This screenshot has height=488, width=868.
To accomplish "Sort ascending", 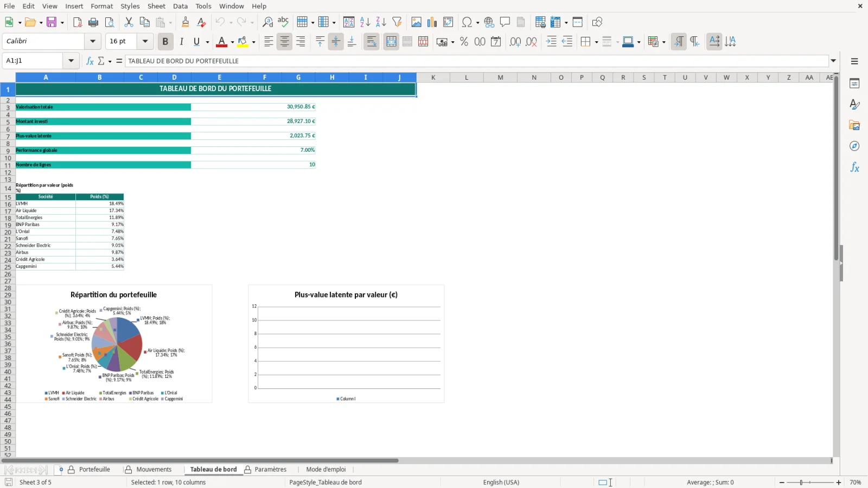I will 365,22.
